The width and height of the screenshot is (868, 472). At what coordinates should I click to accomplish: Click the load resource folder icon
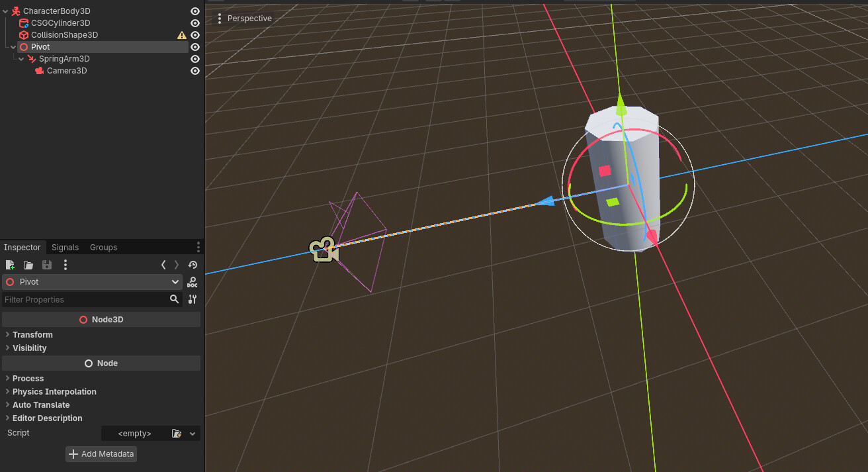point(28,265)
